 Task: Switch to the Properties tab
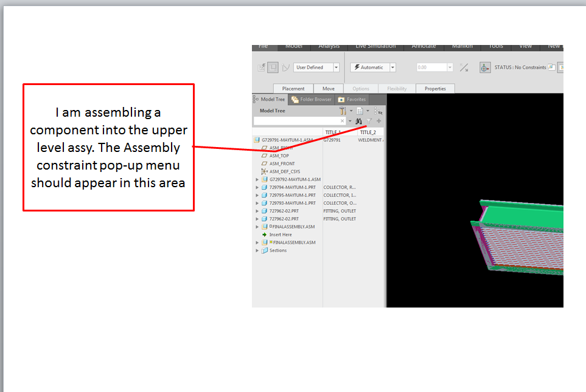pyautogui.click(x=435, y=88)
